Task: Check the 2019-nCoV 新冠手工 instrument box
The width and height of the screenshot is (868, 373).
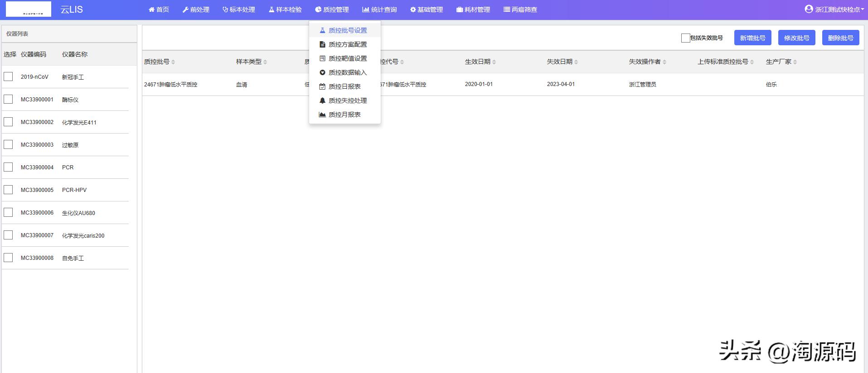Action: click(x=8, y=77)
